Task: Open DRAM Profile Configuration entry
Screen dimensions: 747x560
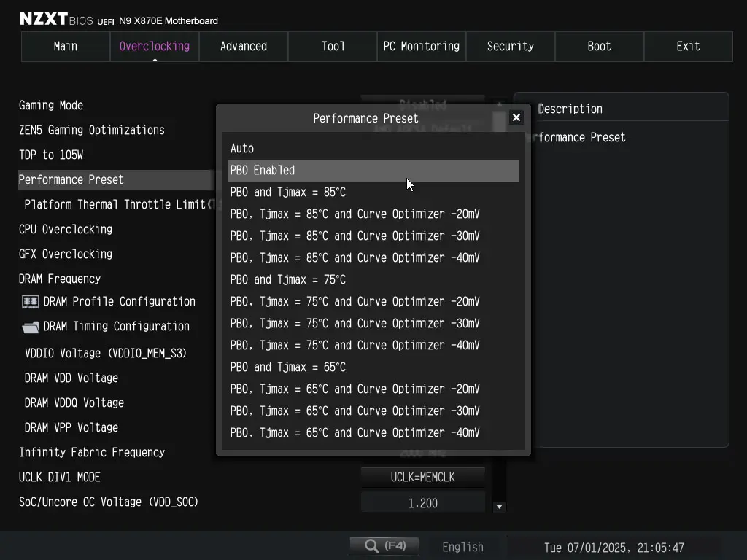Action: point(119,302)
